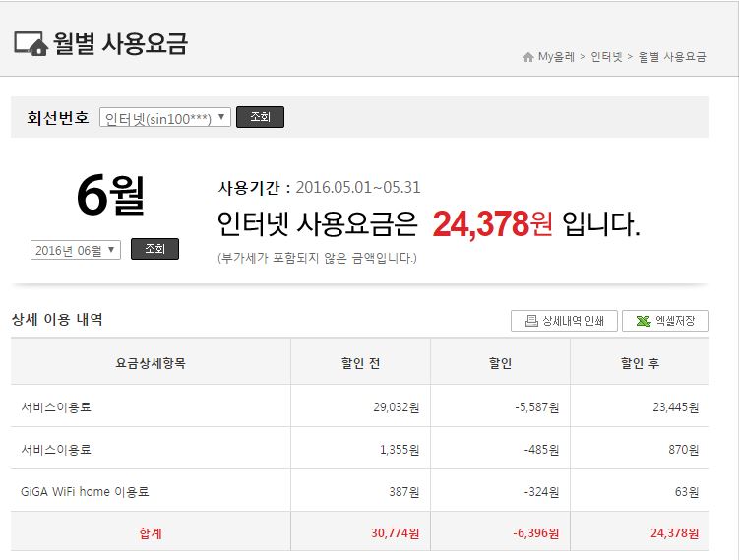Click the 상세 이용 내역 section heading

[57, 320]
